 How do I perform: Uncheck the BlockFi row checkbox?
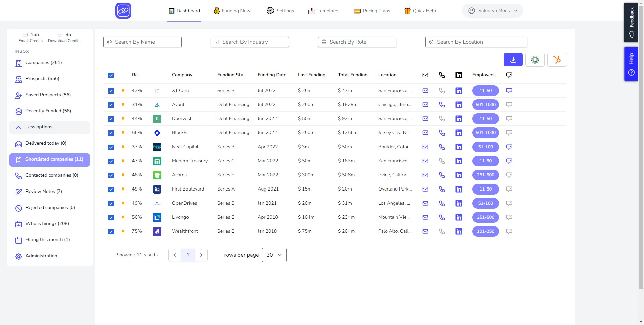(x=111, y=133)
